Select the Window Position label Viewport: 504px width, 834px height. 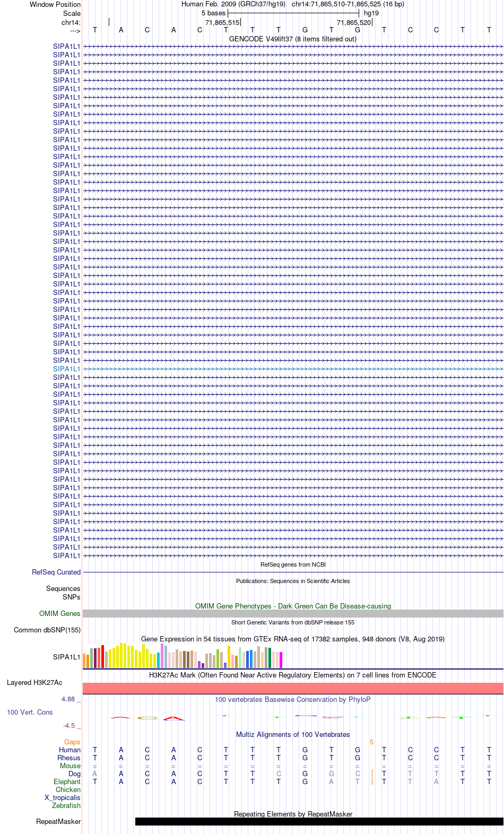pos(55,4)
